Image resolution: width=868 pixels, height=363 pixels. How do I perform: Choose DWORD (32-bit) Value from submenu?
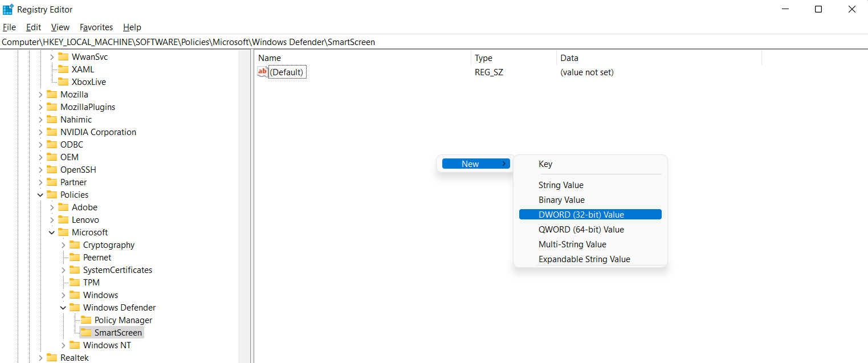tap(581, 215)
